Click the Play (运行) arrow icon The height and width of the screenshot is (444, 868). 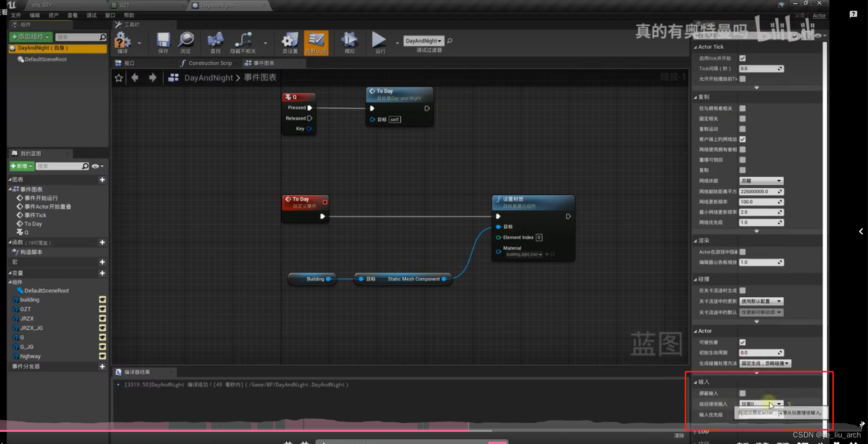(x=379, y=40)
